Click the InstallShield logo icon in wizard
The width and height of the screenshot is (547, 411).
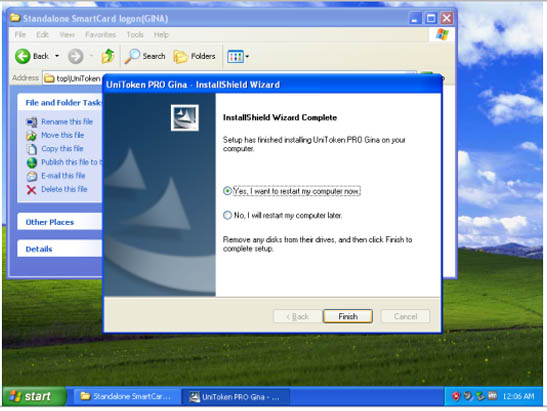pos(185,118)
